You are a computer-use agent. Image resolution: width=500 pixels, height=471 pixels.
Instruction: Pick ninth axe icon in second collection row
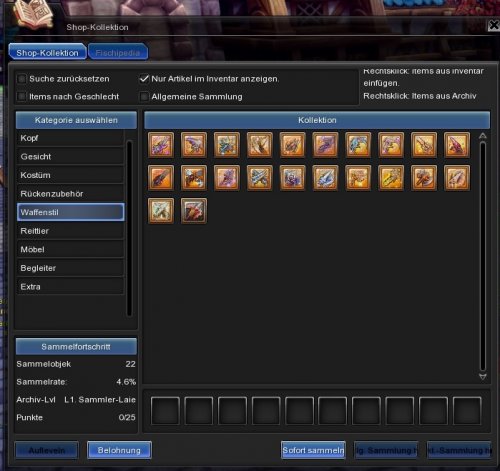pyautogui.click(x=424, y=178)
